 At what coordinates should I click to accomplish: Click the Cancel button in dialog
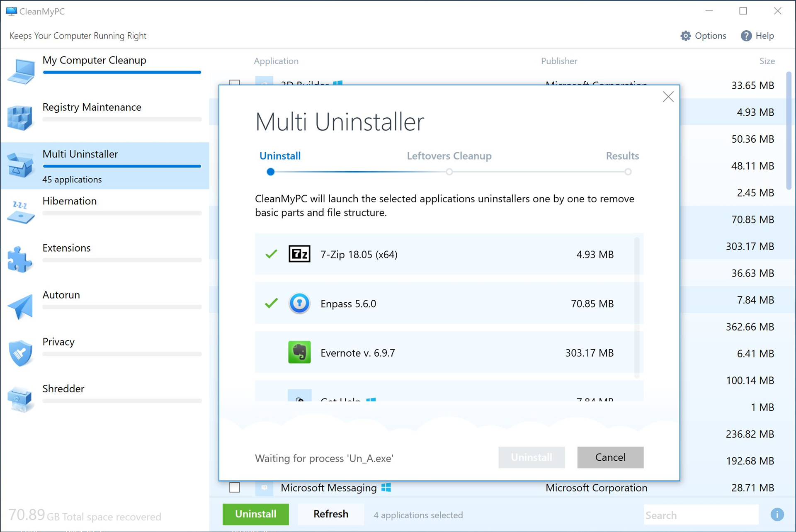tap(610, 457)
